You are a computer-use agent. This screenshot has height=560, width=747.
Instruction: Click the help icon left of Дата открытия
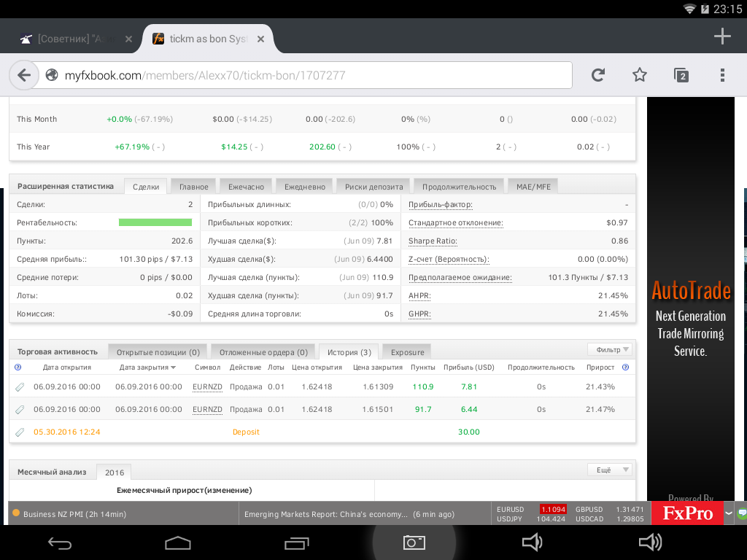pos(18,367)
